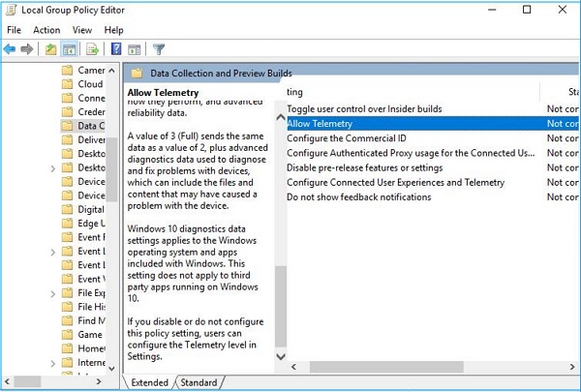
Task: Switch to the Extended tab
Action: [x=150, y=382]
